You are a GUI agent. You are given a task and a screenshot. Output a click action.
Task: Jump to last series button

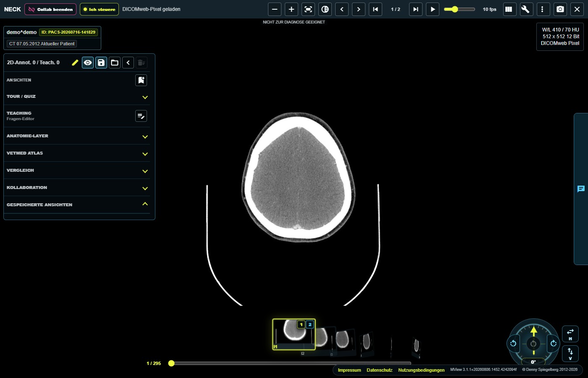pyautogui.click(x=416, y=9)
